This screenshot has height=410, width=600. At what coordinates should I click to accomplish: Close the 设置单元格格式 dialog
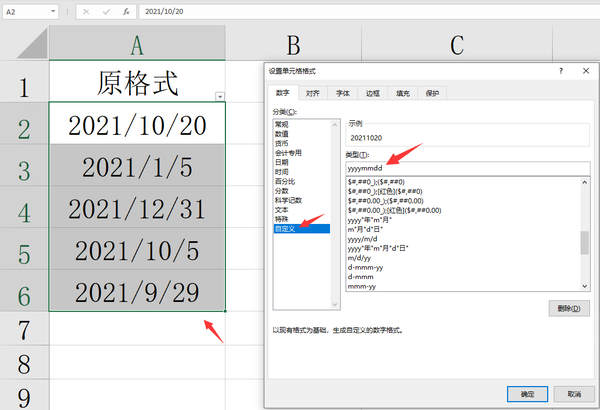pos(586,71)
